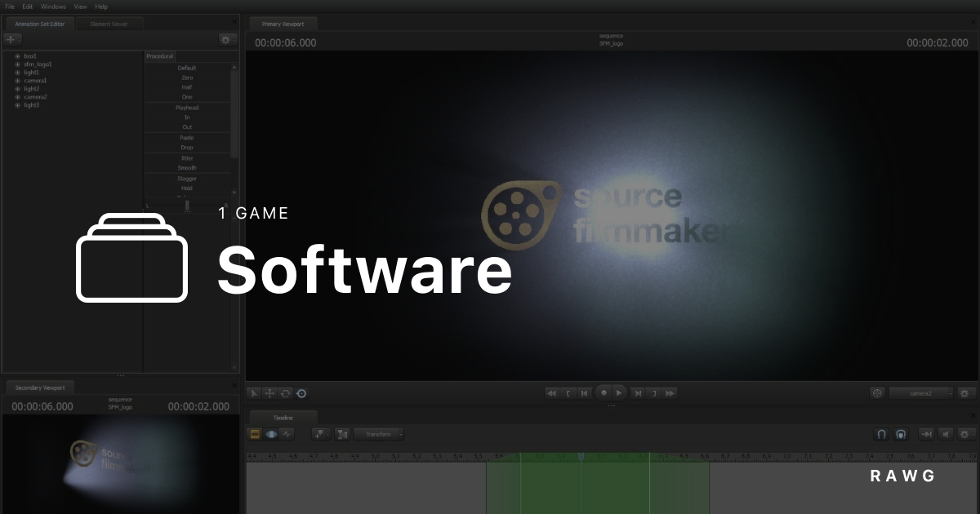This screenshot has width=980, height=514.
Task: Play the sequence
Action: 620,392
